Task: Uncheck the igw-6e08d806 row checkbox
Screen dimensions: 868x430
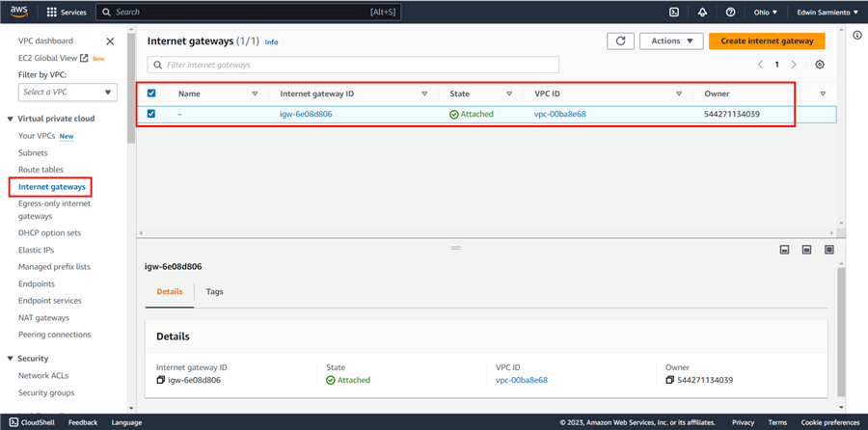Action: point(151,114)
